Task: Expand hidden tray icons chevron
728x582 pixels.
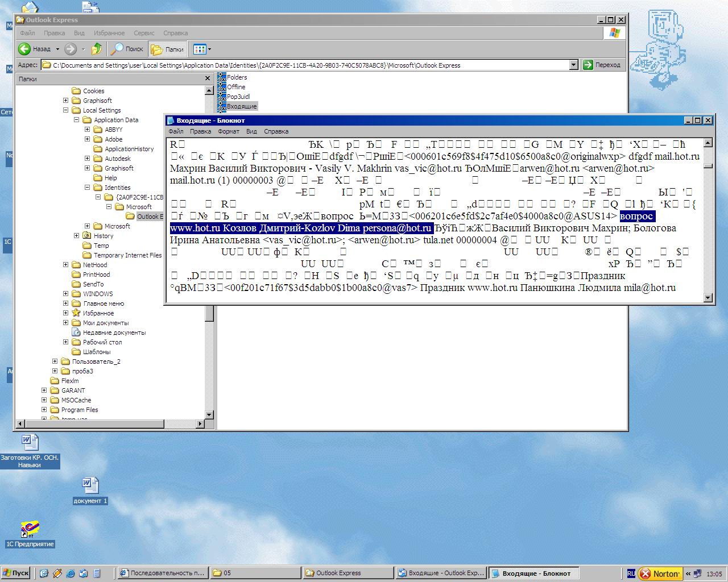Action: click(x=688, y=574)
